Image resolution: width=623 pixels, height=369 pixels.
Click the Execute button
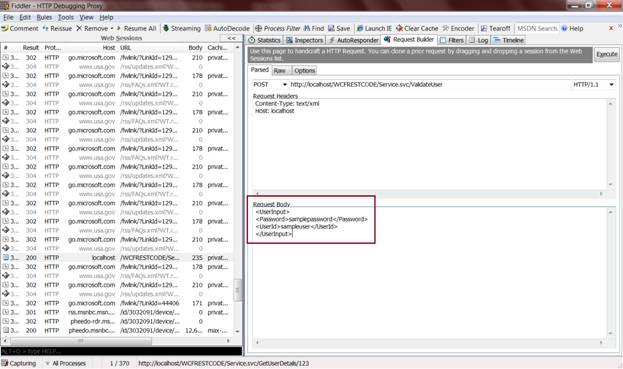point(607,54)
